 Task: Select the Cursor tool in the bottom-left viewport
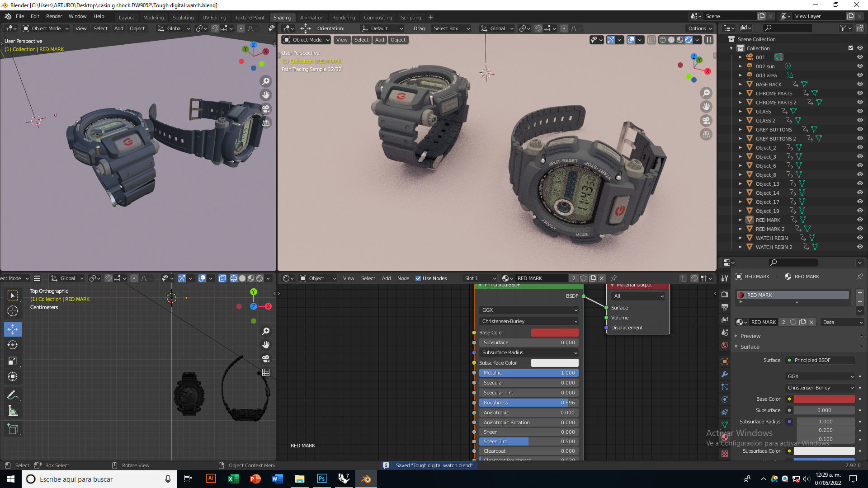[x=13, y=311]
